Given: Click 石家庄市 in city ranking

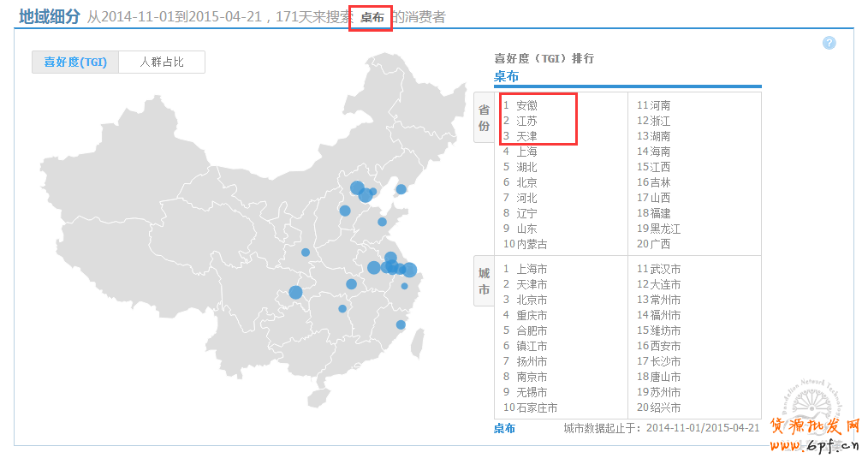Looking at the screenshot, I should tap(536, 407).
